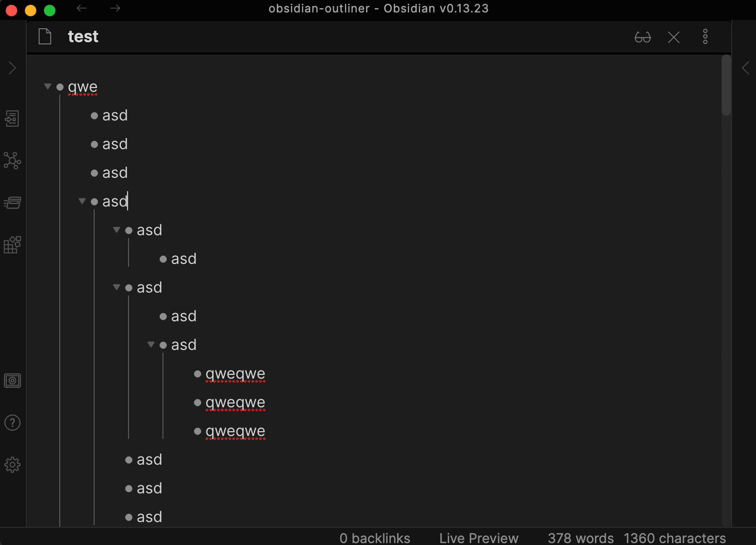Expand the right sidebar with the chevron
The image size is (756, 545).
[x=745, y=68]
